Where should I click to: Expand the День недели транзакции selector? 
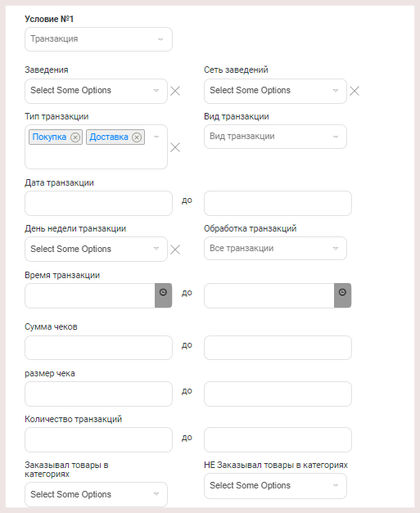tap(96, 249)
